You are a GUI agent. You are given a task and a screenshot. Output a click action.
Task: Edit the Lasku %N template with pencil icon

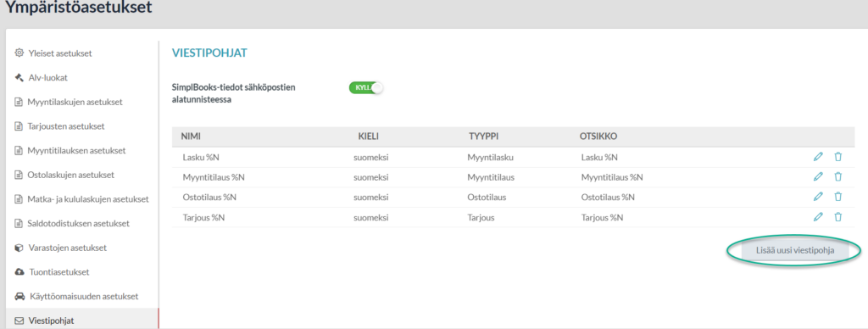pos(818,157)
